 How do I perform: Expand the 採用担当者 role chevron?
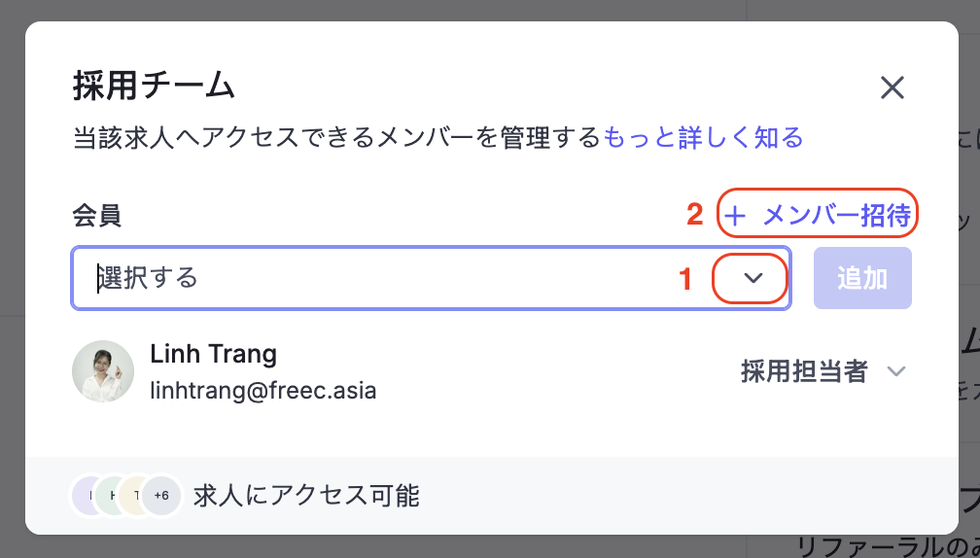pyautogui.click(x=896, y=371)
